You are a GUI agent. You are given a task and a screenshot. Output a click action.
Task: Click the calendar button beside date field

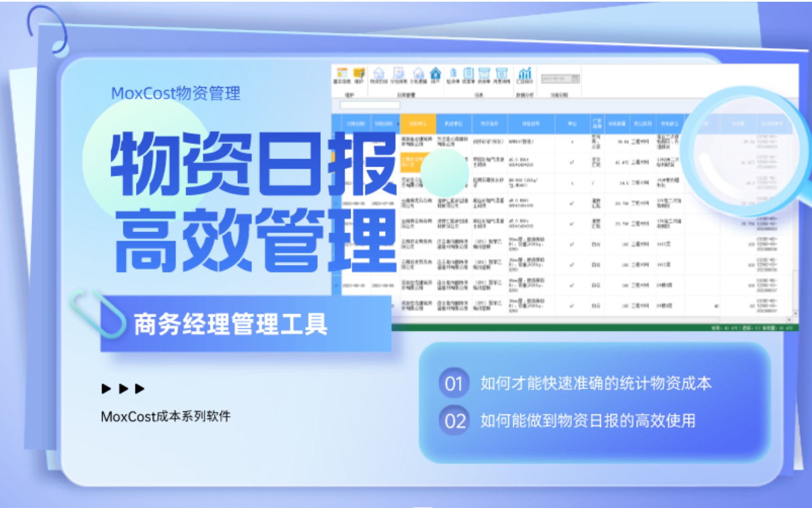[575, 79]
